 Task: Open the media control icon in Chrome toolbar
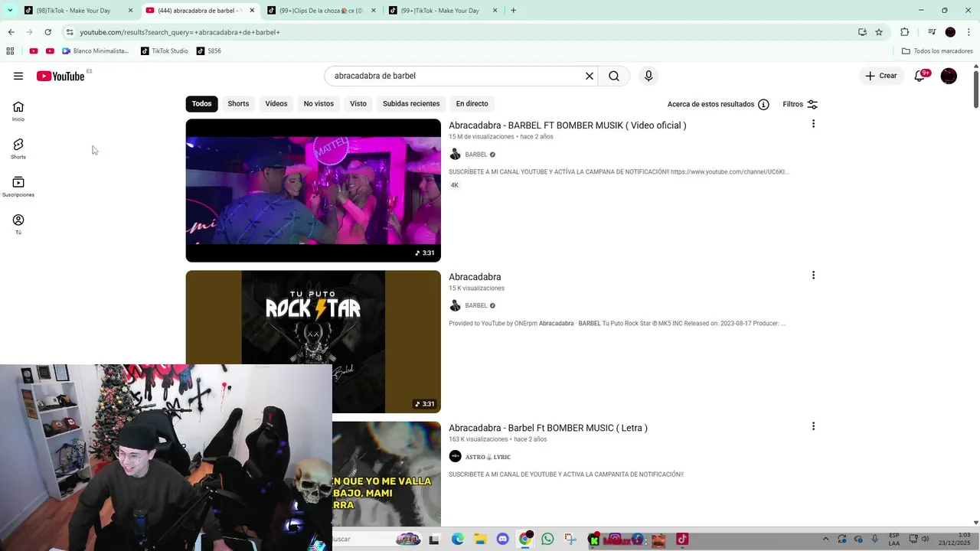[932, 32]
